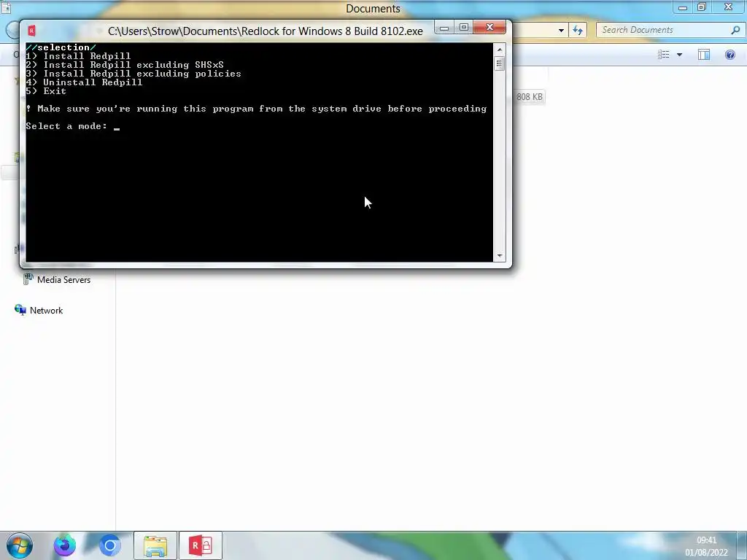747x560 pixels.
Task: Open Help in Documents window
Action: pos(729,55)
